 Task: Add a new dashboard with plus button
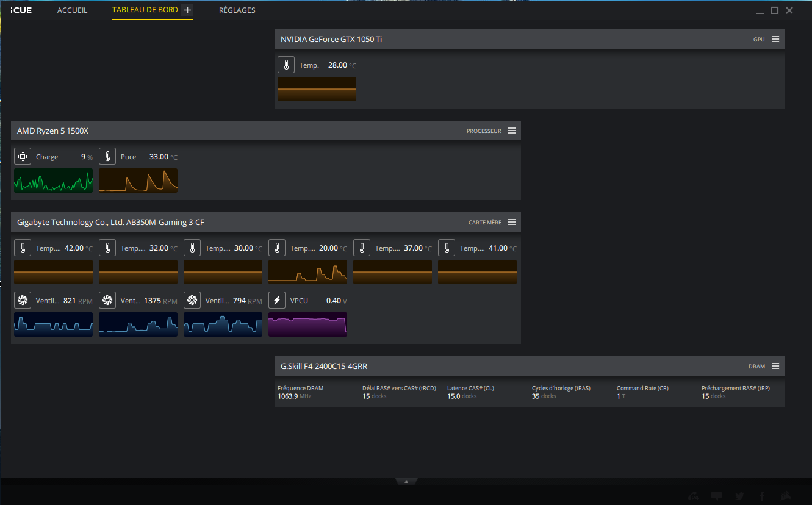coord(187,10)
